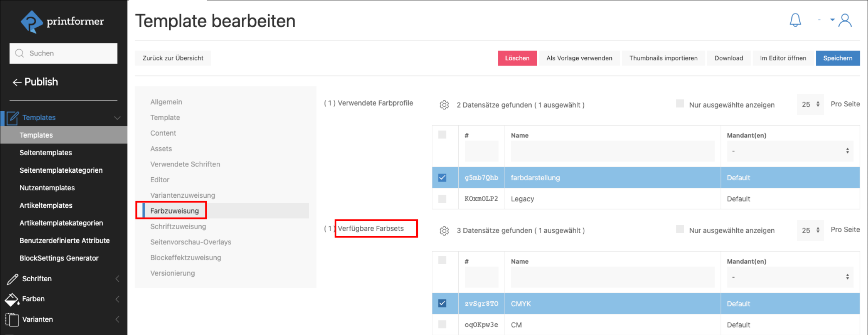Open table settings gear for Verfügbare Farbsets
868x335 pixels.
coord(444,231)
